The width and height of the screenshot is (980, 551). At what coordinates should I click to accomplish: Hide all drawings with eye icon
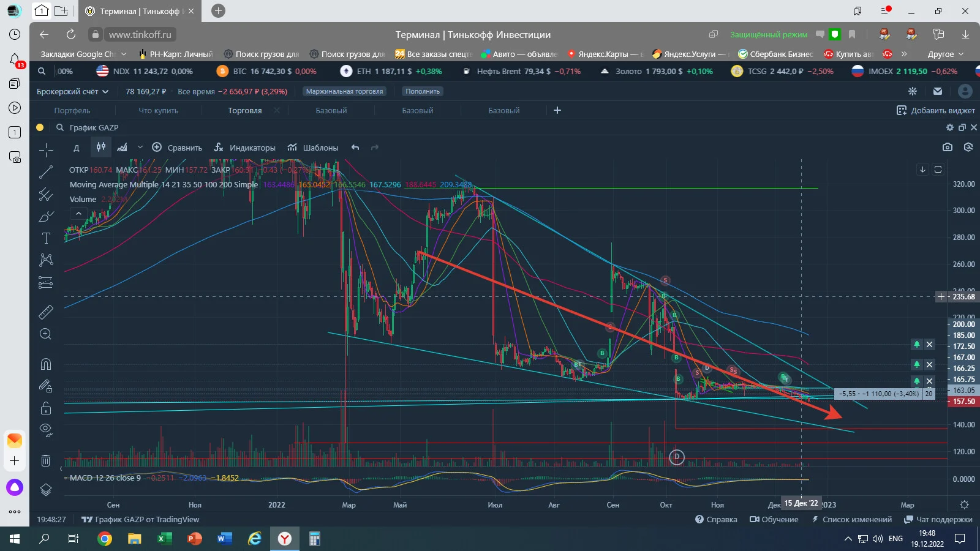[46, 430]
